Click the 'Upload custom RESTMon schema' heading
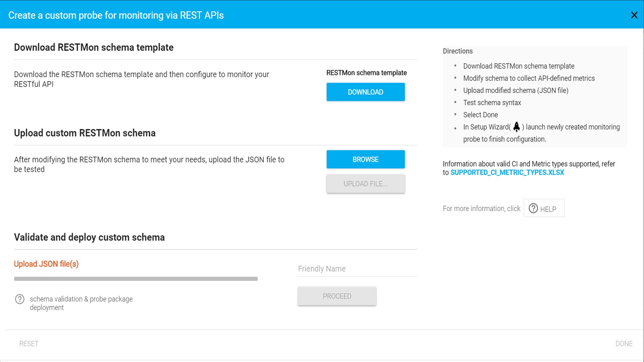644x362 pixels. [85, 133]
